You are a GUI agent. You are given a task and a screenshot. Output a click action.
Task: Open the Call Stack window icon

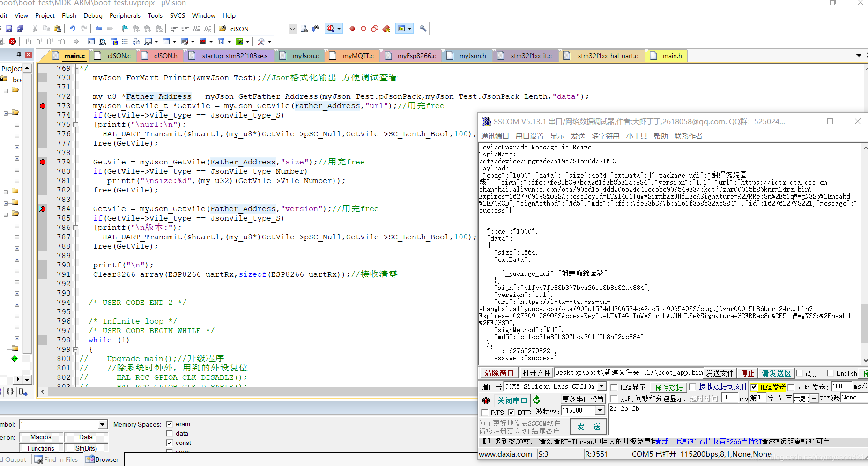[136, 42]
